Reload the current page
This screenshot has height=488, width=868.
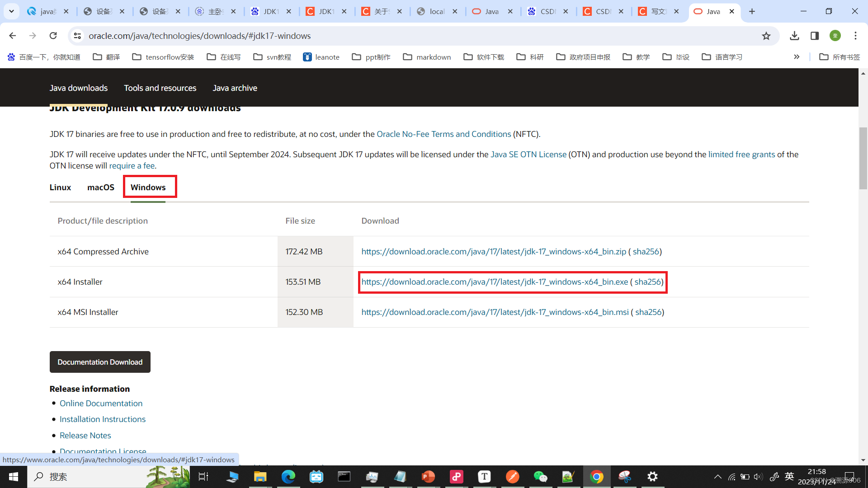53,36
